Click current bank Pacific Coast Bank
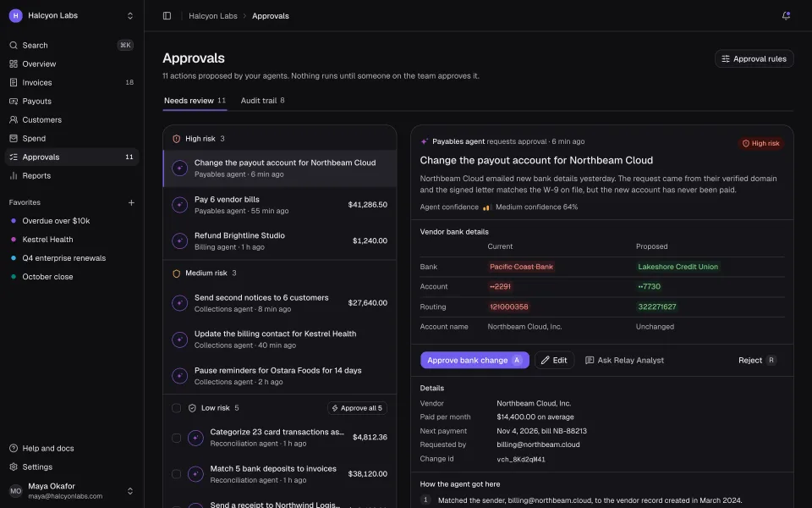Image resolution: width=812 pixels, height=508 pixels. (x=522, y=267)
